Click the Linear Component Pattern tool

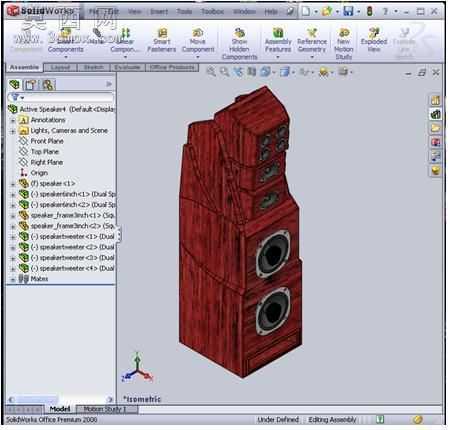(126, 41)
